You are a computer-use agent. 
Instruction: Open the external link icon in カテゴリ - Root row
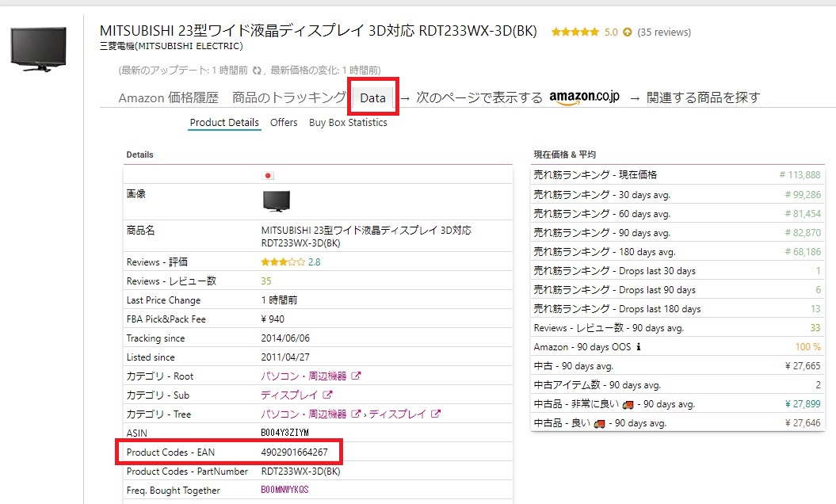[356, 376]
